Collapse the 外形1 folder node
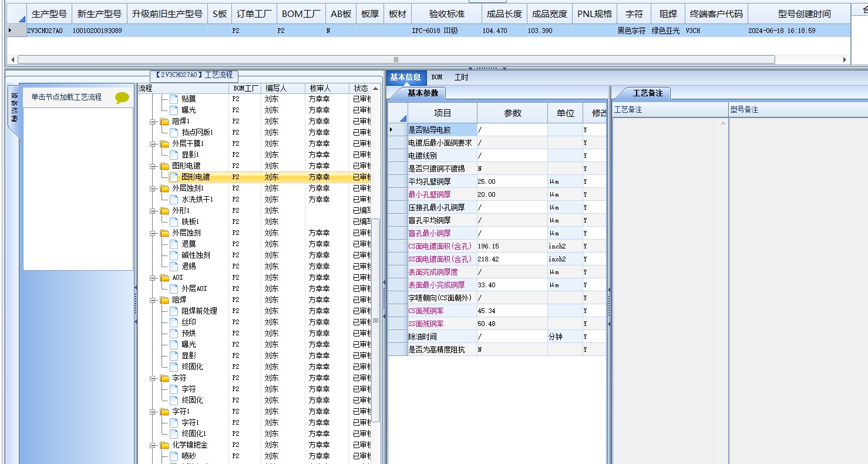The image size is (868, 464). coord(153,211)
